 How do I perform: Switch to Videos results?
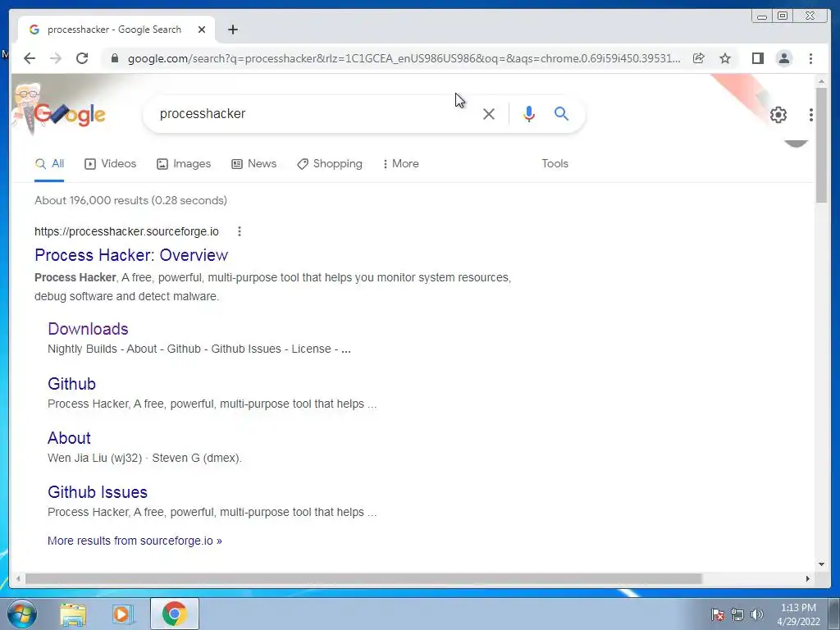111,164
